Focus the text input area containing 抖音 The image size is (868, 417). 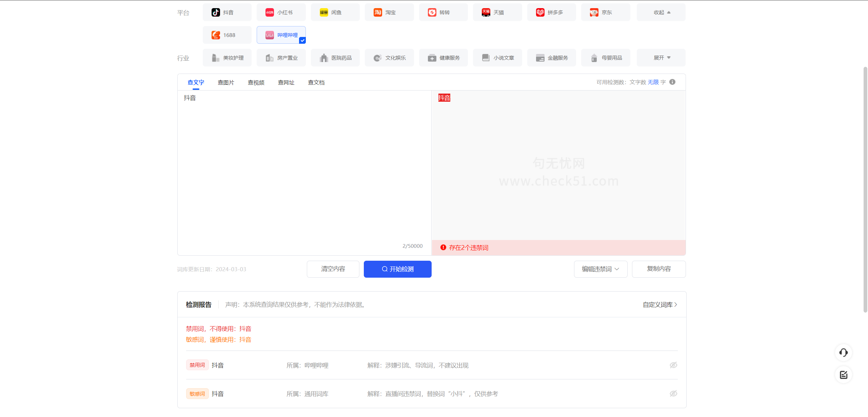(304, 166)
